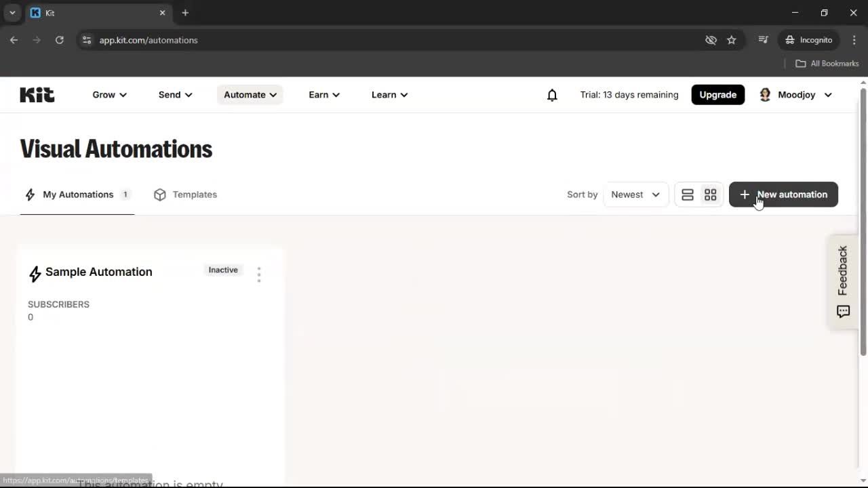Open the three-dot menu on Sample Automation
The width and height of the screenshot is (868, 488).
tap(259, 273)
